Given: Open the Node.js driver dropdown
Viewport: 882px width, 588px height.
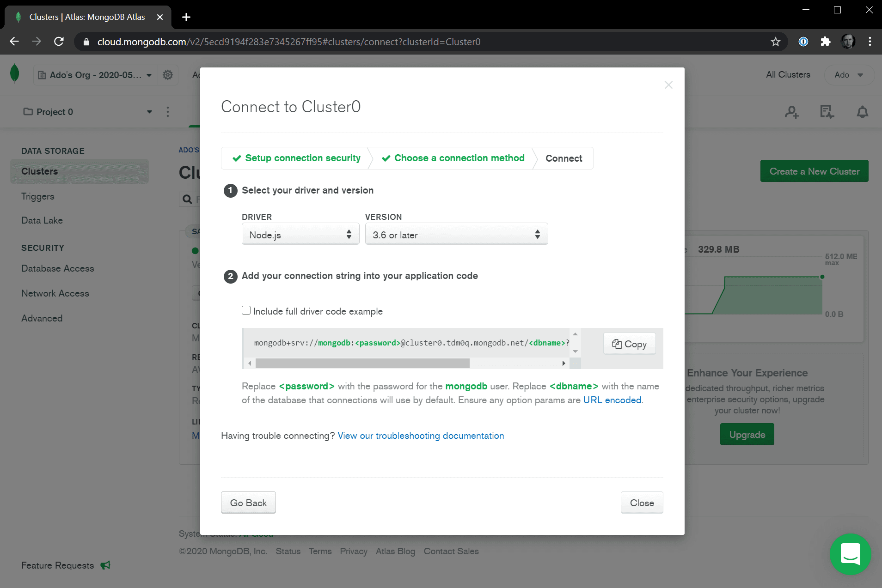Looking at the screenshot, I should coord(300,235).
